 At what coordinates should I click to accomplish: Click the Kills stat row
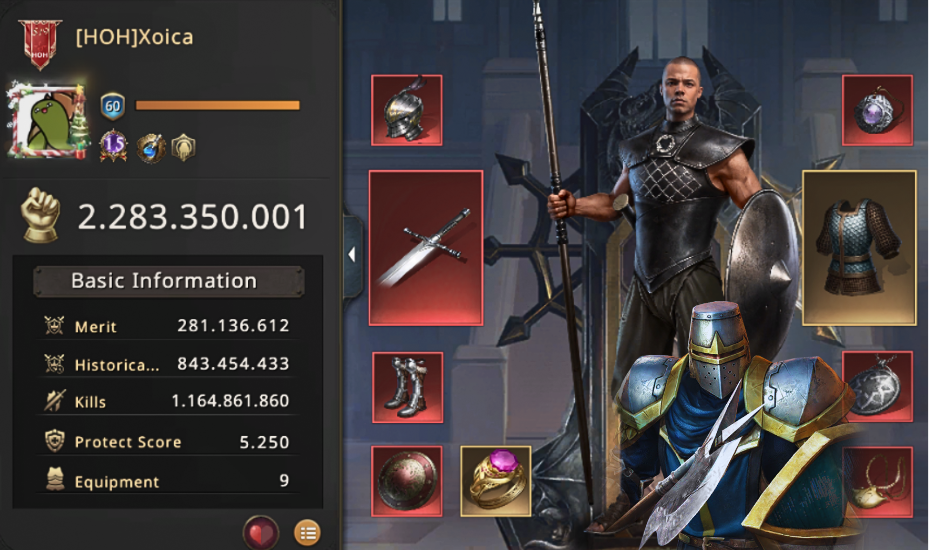[x=167, y=401]
